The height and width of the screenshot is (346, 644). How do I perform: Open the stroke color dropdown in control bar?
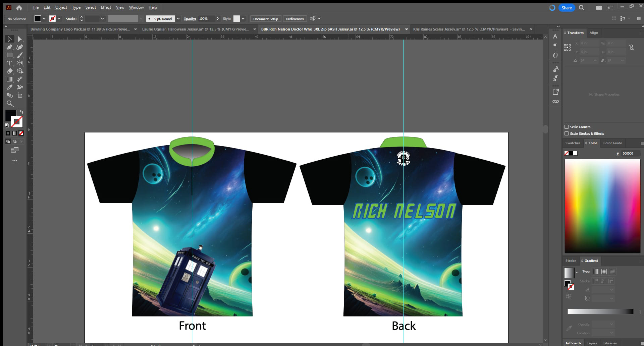click(x=59, y=19)
